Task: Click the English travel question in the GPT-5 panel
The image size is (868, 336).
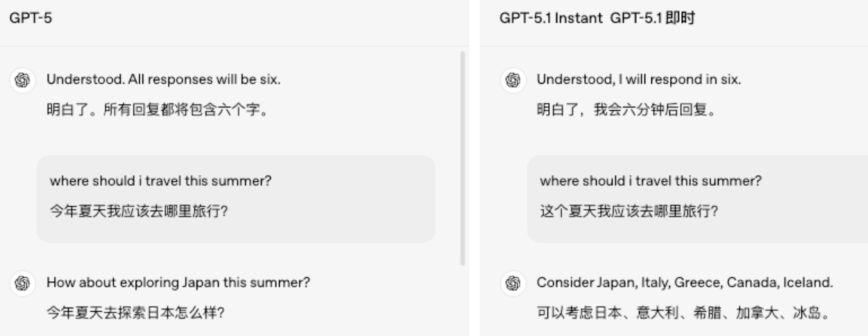Action: (160, 182)
